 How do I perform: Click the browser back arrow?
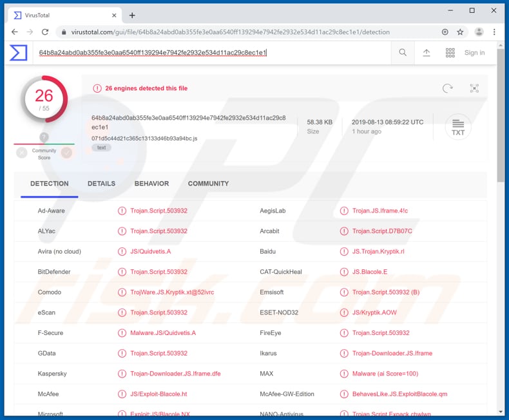(x=15, y=32)
